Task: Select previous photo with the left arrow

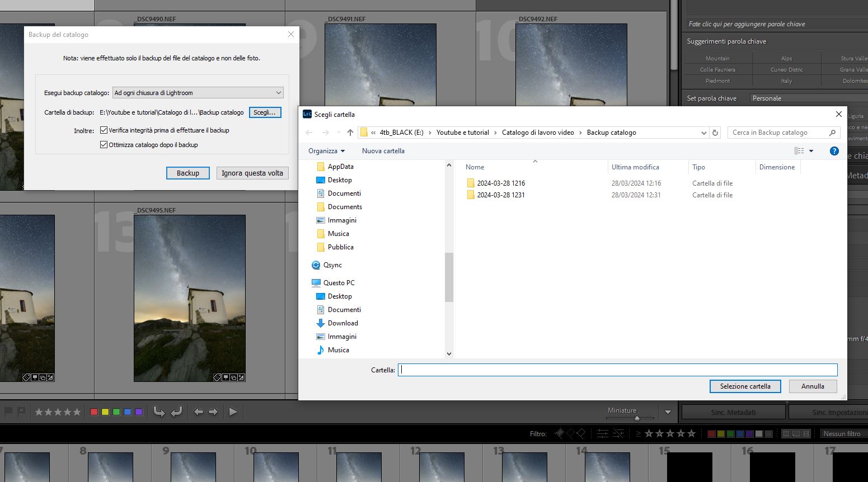Action: pyautogui.click(x=198, y=412)
